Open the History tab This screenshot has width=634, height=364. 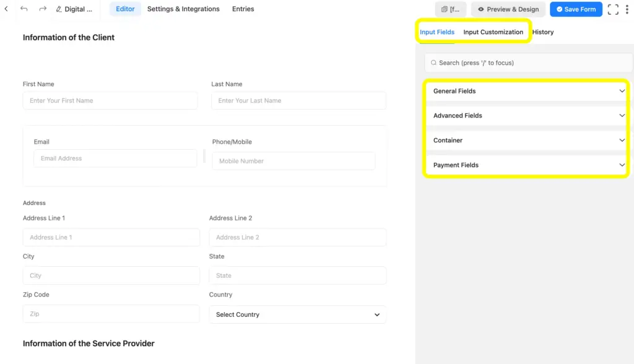pos(542,32)
